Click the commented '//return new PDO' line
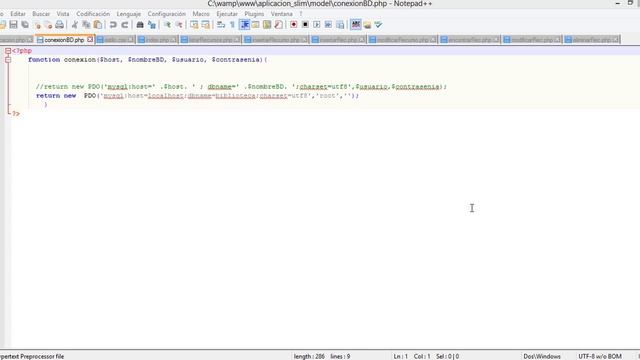Screen dimensions: 640x360 (x=241, y=87)
